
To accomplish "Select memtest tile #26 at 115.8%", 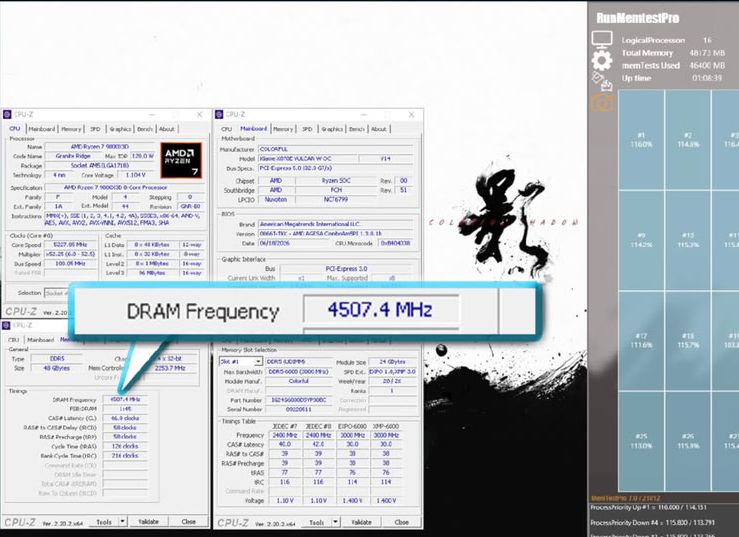I will click(688, 441).
